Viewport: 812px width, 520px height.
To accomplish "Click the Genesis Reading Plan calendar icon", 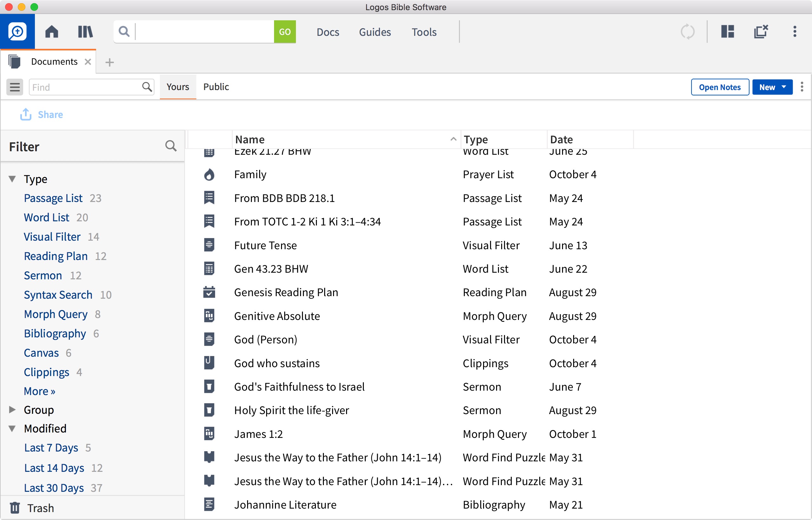I will 209,292.
